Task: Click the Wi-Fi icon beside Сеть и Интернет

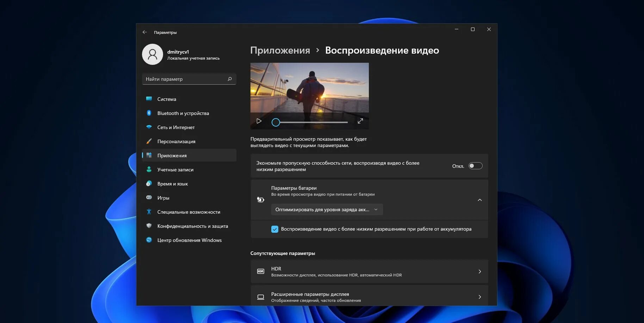Action: tap(149, 127)
